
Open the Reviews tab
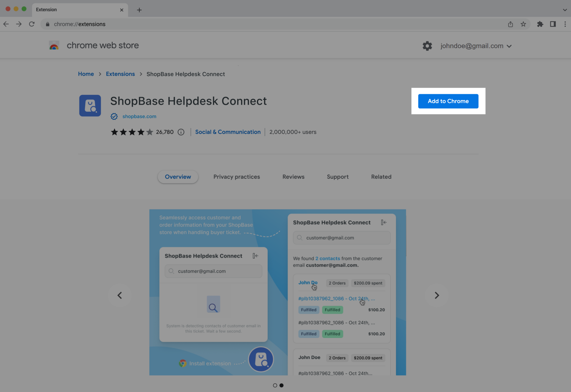coord(293,177)
